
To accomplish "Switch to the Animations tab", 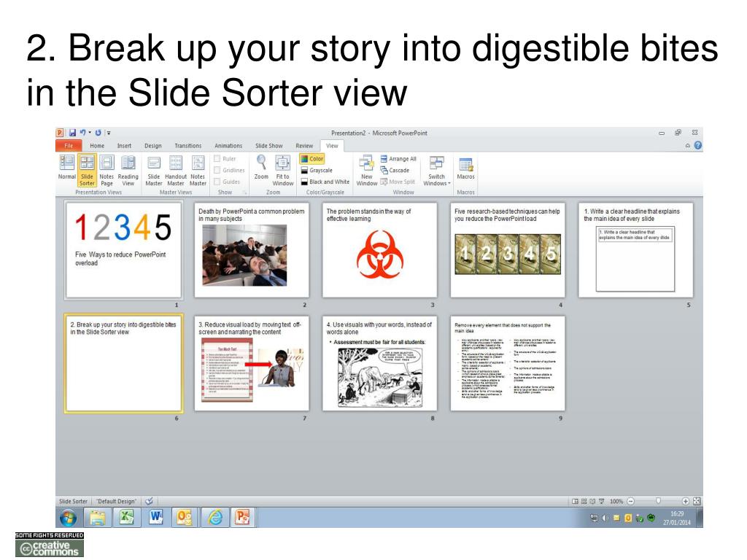I will (228, 146).
